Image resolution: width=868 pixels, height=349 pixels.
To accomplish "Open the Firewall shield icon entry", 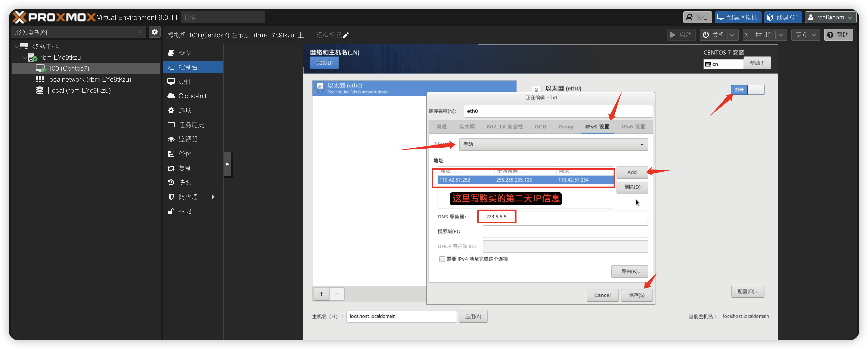I will pos(171,197).
